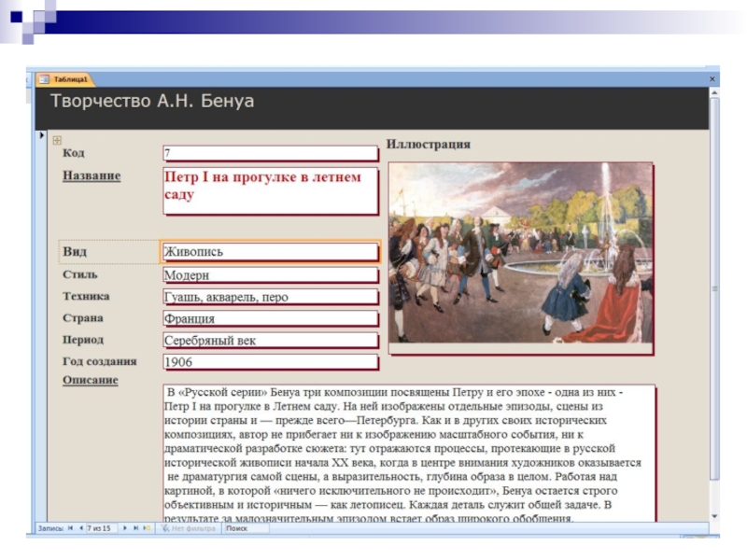Click the Техника field
This screenshot has height=560, width=747.
(x=270, y=297)
